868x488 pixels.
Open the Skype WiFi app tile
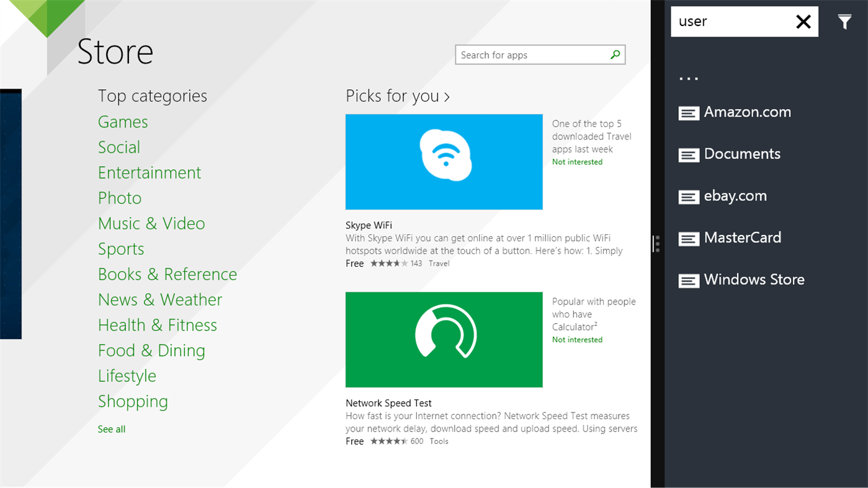click(444, 162)
